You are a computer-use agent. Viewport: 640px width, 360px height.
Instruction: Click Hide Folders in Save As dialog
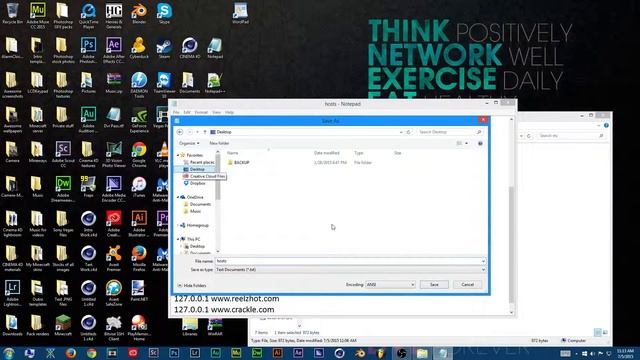[192, 285]
